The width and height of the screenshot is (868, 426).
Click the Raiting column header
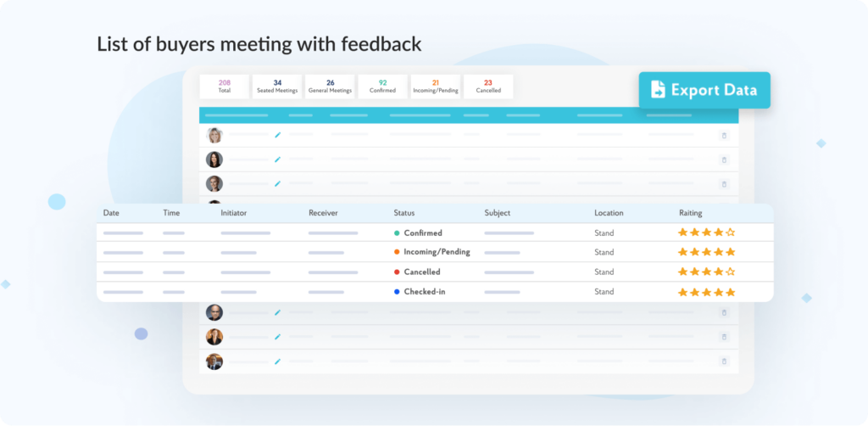[x=690, y=213]
